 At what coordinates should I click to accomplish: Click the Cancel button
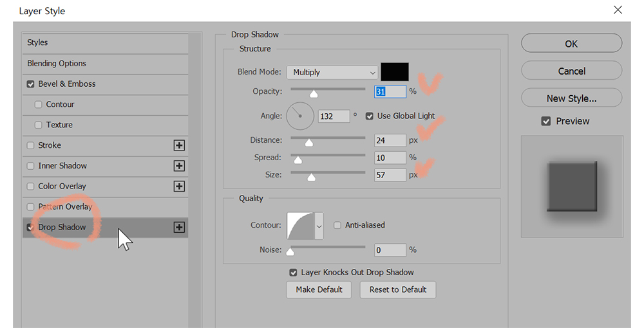pos(571,71)
